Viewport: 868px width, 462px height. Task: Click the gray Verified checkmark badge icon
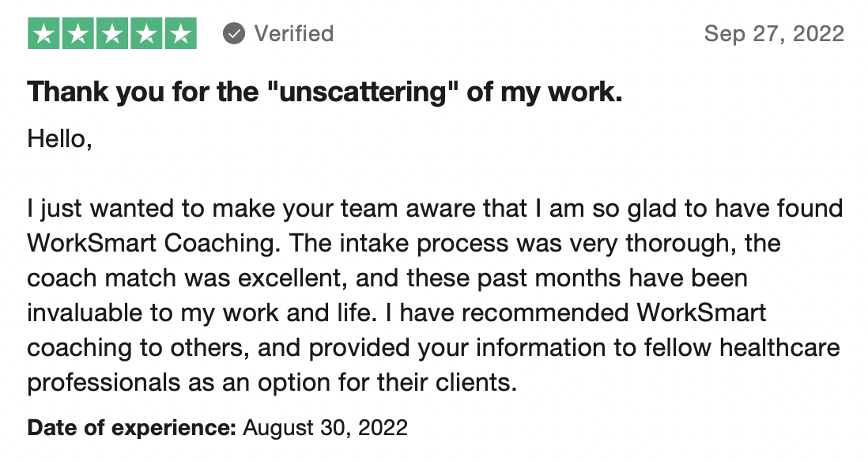[233, 34]
